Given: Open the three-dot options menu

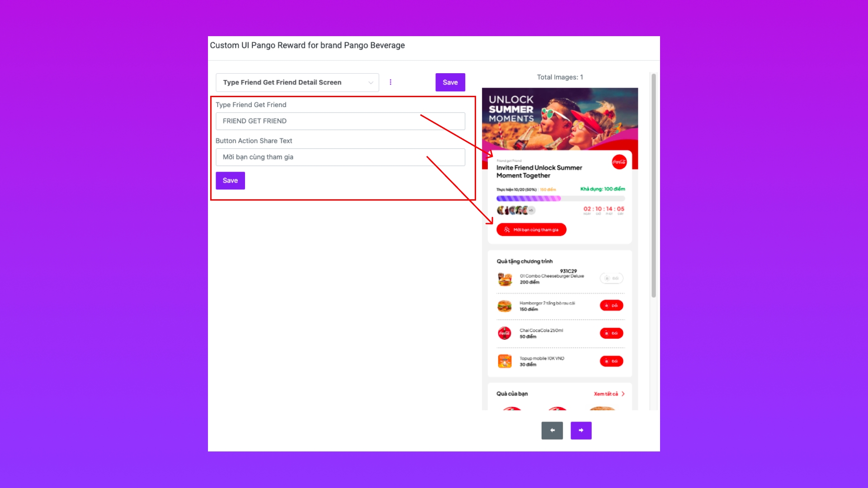Looking at the screenshot, I should pos(391,82).
